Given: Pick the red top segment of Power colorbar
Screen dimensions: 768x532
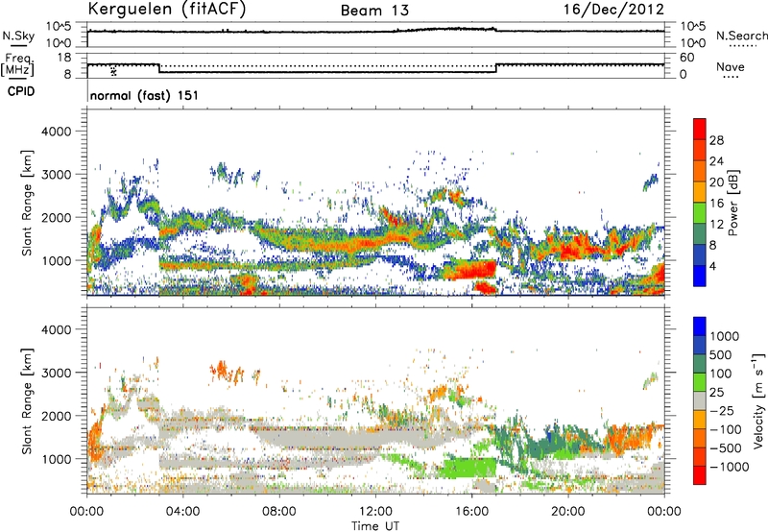Looking at the screenshot, I should [x=700, y=130].
